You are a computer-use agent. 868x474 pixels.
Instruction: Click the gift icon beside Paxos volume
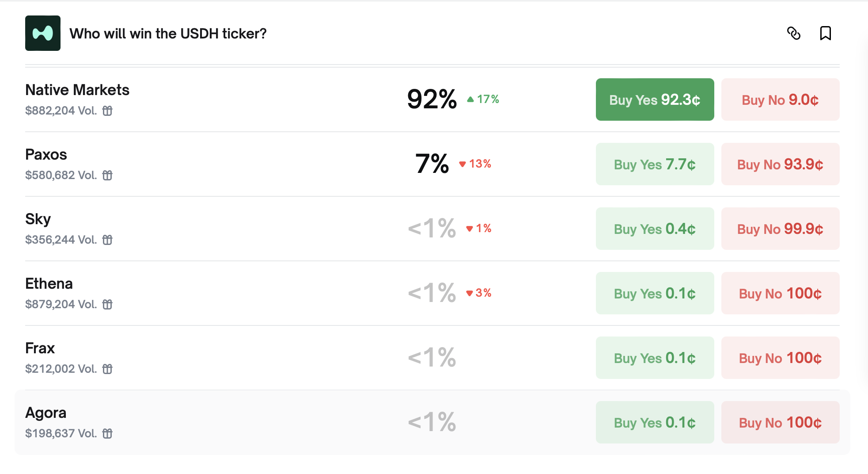108,176
